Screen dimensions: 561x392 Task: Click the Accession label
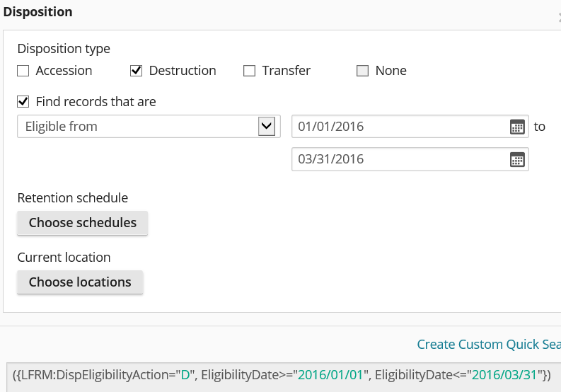pos(64,71)
